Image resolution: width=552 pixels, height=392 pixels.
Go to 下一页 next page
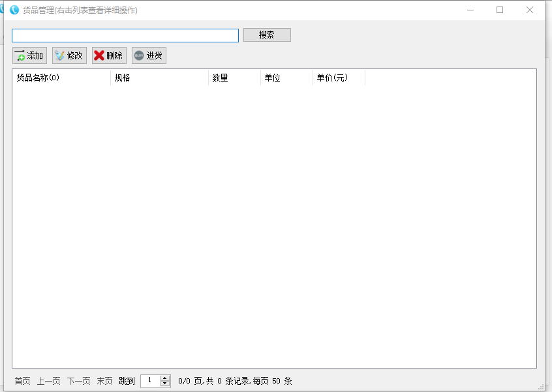click(x=78, y=381)
